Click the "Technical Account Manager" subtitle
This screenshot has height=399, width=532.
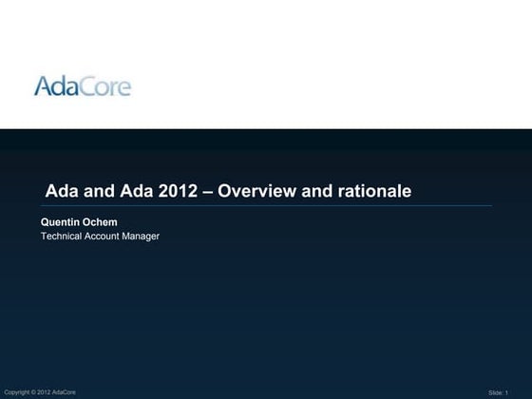tap(100, 237)
